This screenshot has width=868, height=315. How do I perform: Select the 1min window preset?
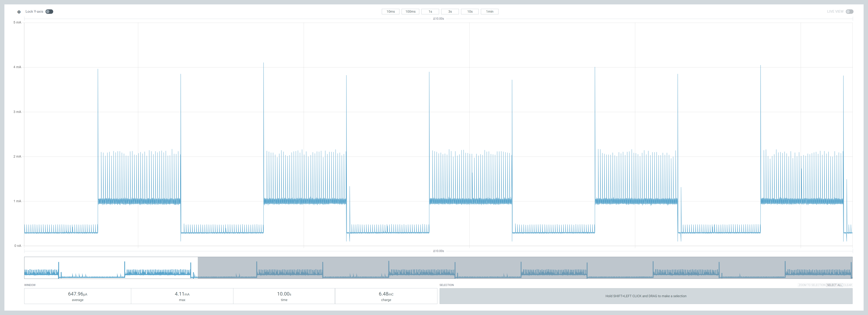(x=489, y=11)
